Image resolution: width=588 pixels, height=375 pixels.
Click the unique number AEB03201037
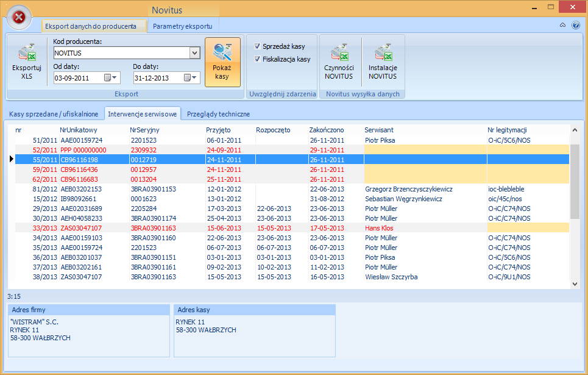[x=81, y=257]
